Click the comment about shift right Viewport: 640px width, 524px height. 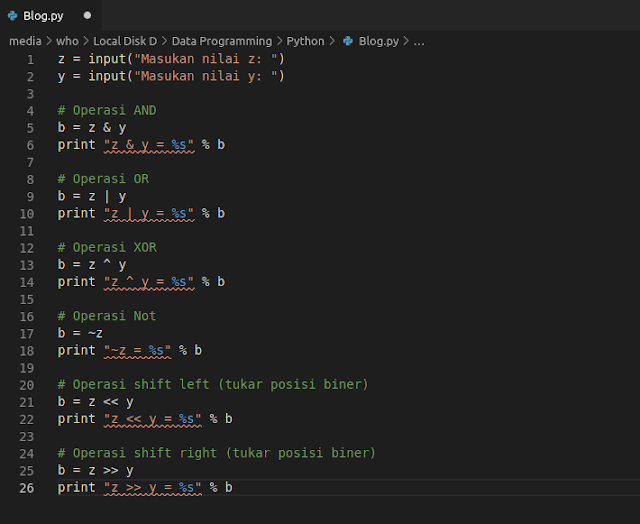click(x=216, y=453)
